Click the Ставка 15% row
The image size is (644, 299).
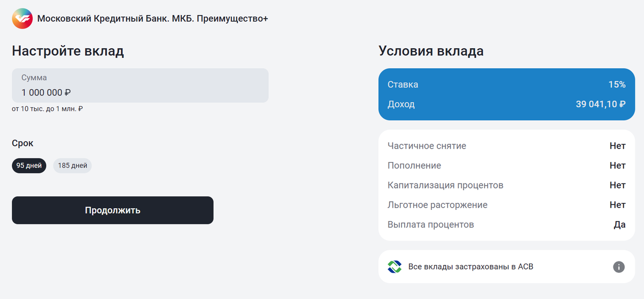pyautogui.click(x=506, y=84)
